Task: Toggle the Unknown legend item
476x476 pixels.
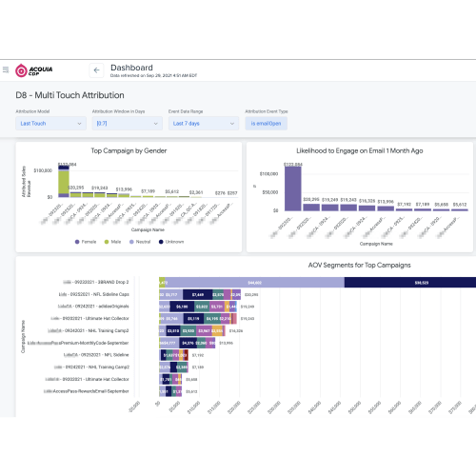Action: tap(171, 242)
